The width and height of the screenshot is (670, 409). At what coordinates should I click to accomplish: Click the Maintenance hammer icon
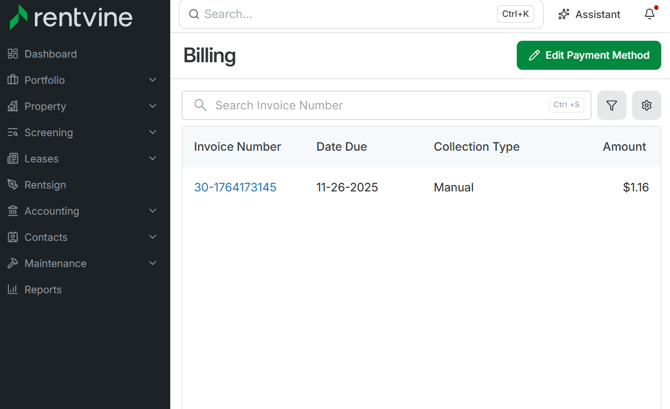[13, 263]
